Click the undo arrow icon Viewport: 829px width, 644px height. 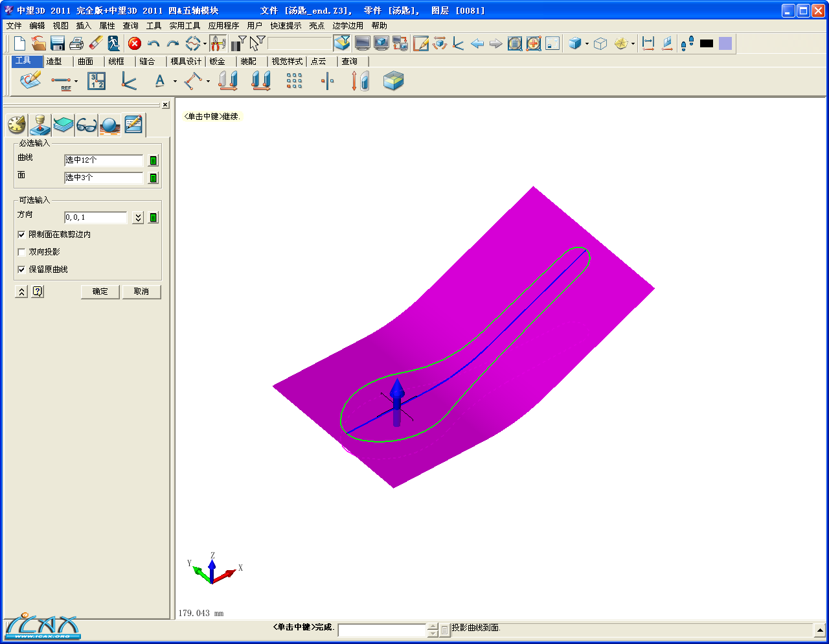tap(153, 43)
